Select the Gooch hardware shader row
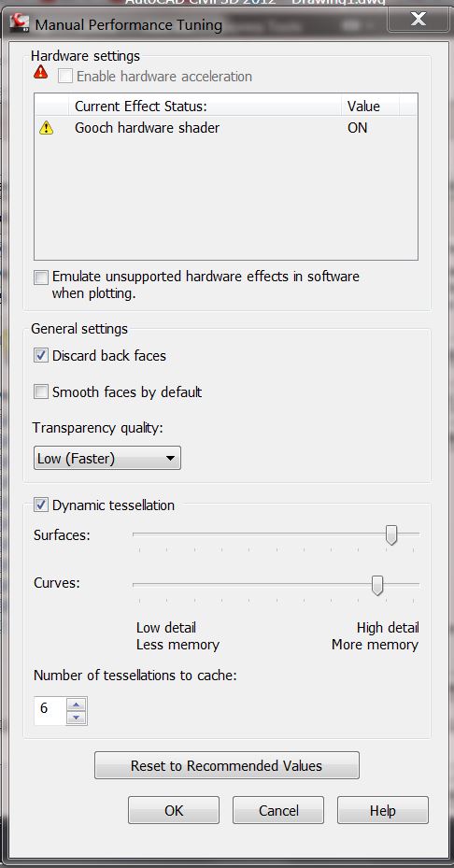 click(x=226, y=128)
